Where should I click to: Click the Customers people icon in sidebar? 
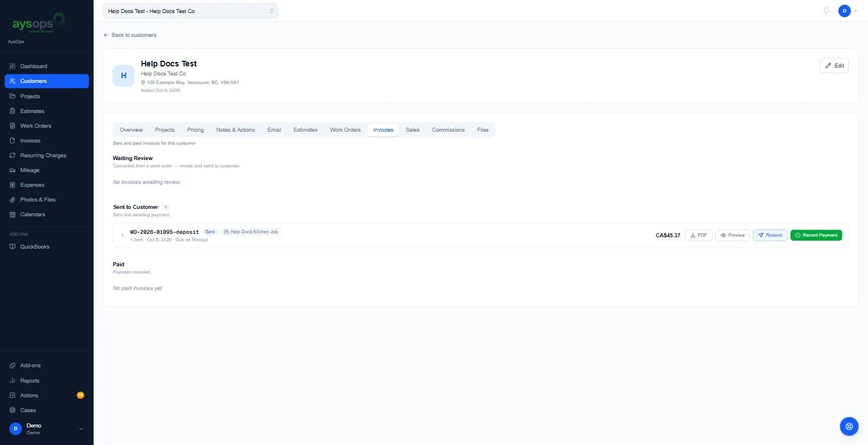coord(12,81)
